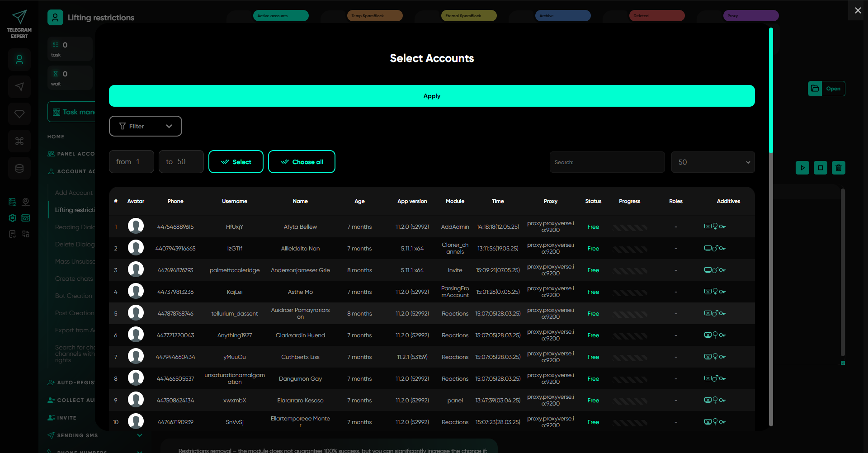Screen dimensions: 868x453
Task: Select the Archive category toggle
Action: click(x=563, y=16)
